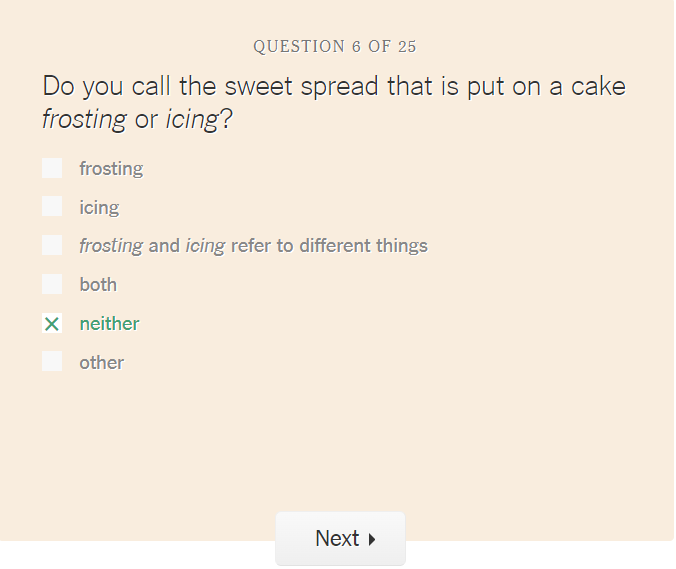Click italic icing in the third option

coord(205,246)
